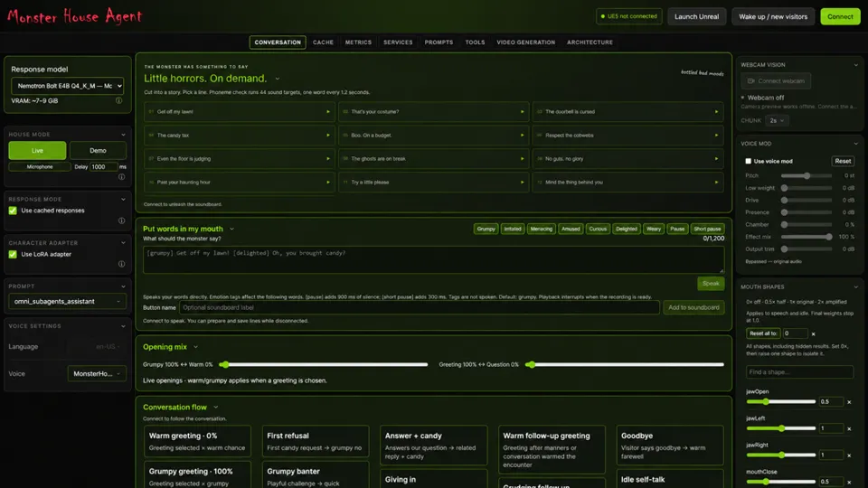Click the Launch Unreal button

(x=696, y=16)
